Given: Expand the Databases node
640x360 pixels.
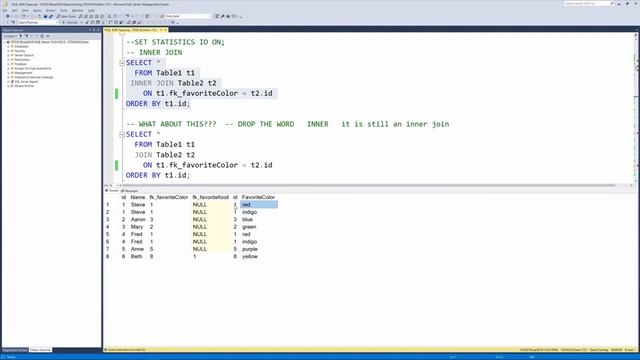Looking at the screenshot, I should 8,47.
